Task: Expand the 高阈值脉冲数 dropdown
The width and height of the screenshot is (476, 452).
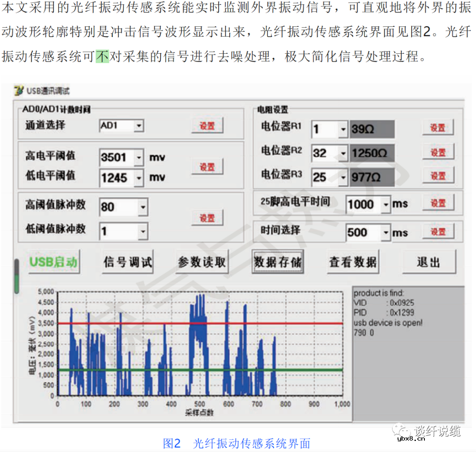Action: point(142,207)
